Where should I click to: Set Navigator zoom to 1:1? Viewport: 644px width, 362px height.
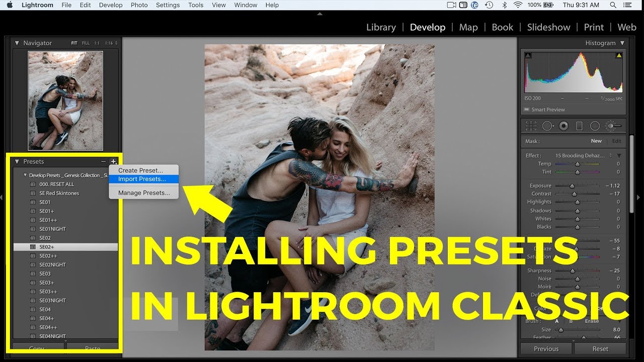(x=97, y=43)
